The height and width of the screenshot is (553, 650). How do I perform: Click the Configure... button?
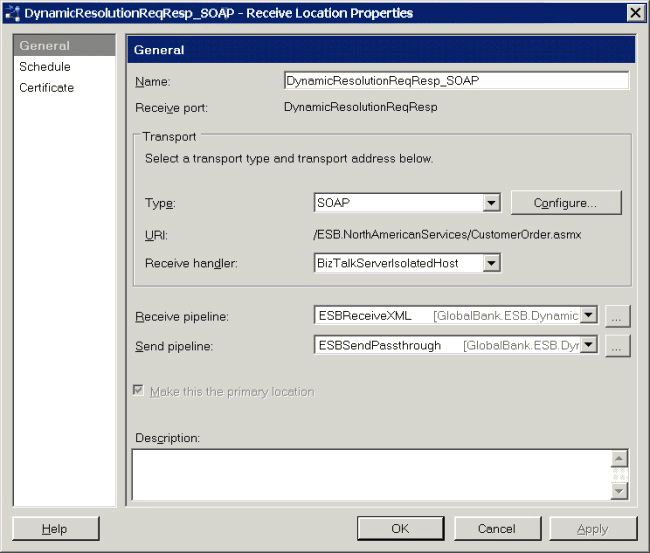coord(566,203)
